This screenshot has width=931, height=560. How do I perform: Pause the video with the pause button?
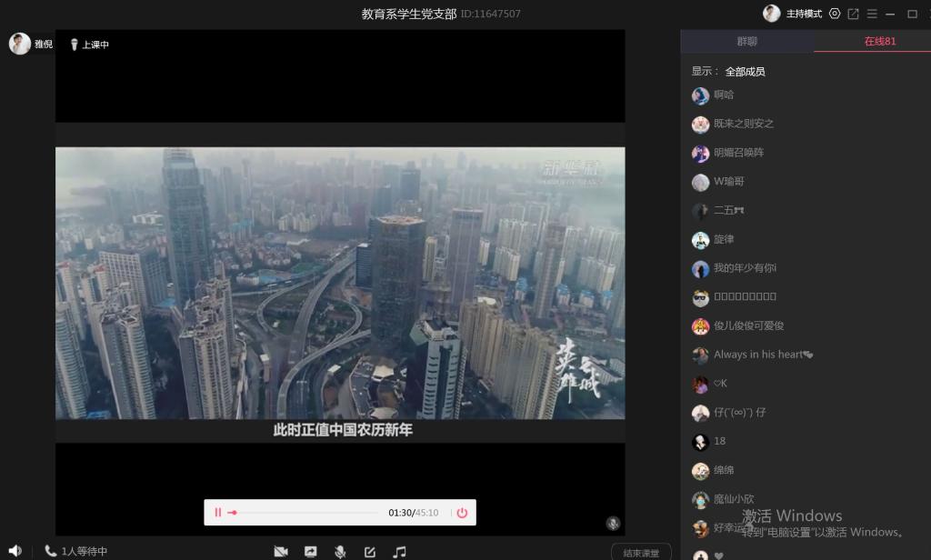(x=217, y=513)
